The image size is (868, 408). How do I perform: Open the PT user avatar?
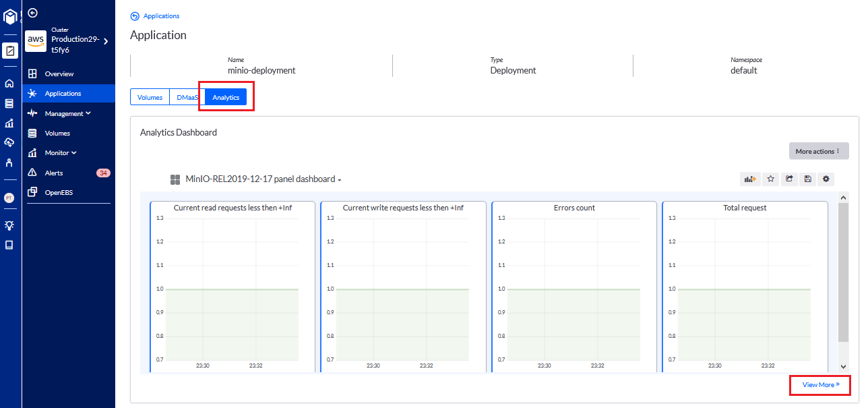9,198
